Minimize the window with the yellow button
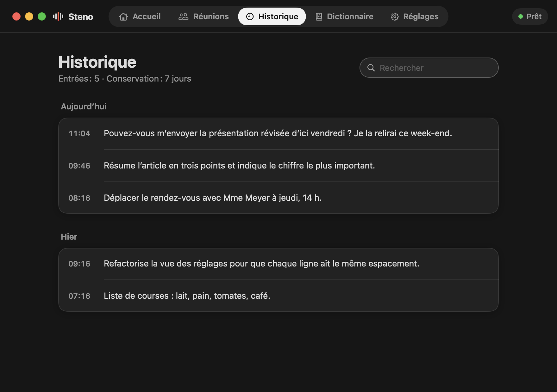The height and width of the screenshot is (392, 557). point(29,16)
